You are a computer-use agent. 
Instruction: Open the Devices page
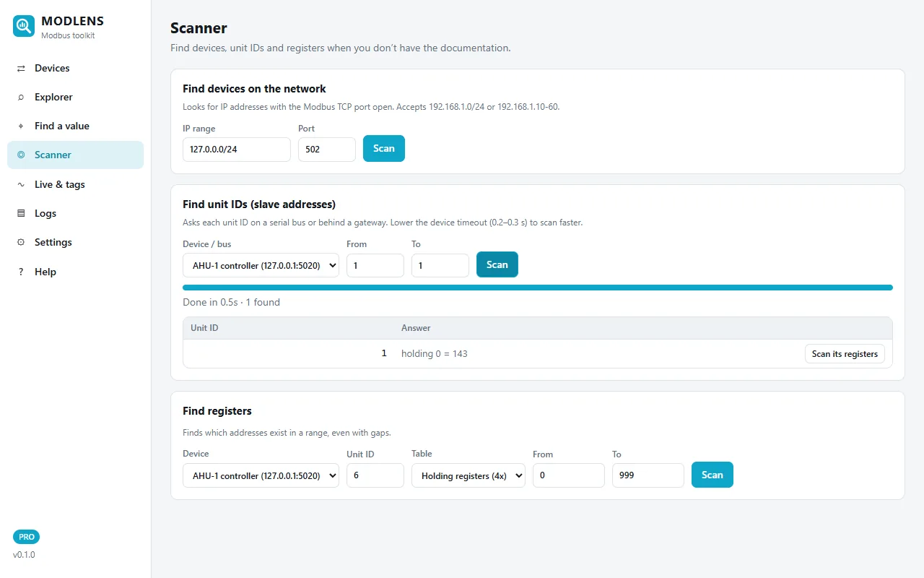75,68
